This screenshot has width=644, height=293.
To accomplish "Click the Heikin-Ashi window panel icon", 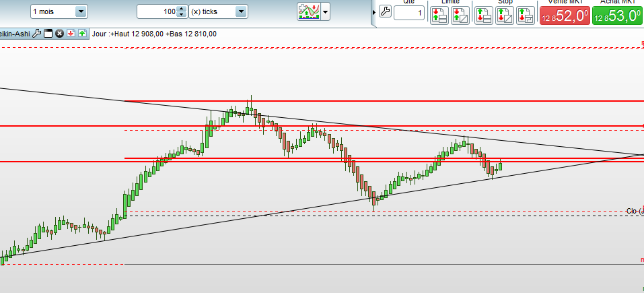I will point(48,34).
